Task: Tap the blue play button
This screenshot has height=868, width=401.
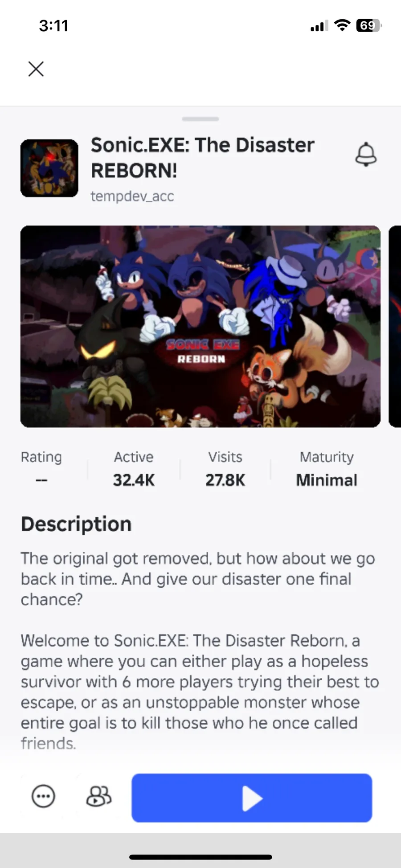Action: pos(252,798)
